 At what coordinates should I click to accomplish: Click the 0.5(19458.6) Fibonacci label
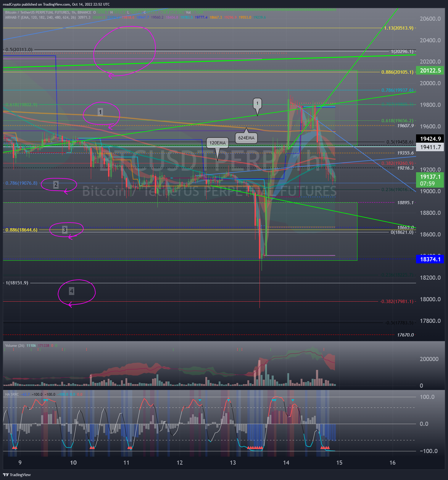click(x=400, y=142)
